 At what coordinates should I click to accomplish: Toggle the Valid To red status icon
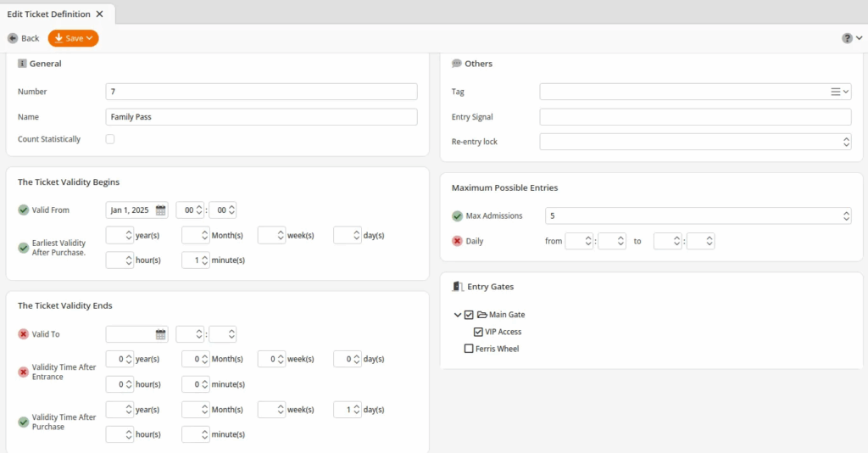(23, 334)
